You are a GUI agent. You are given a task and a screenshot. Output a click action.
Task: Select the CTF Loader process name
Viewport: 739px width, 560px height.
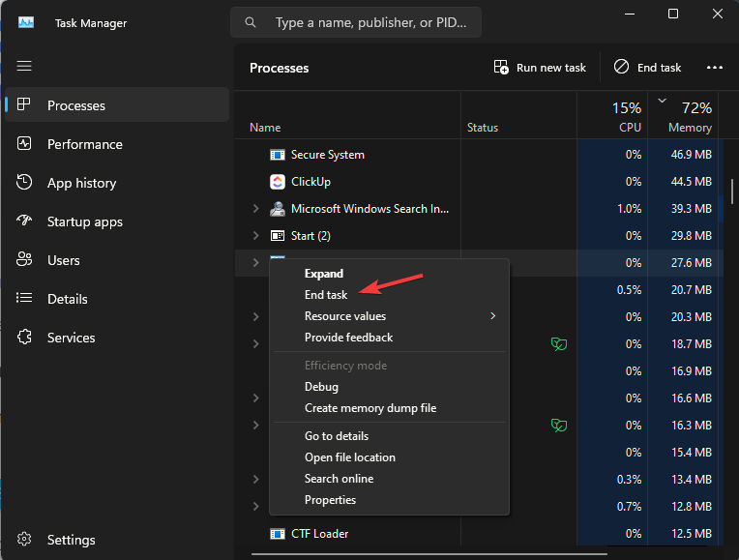tap(319, 534)
